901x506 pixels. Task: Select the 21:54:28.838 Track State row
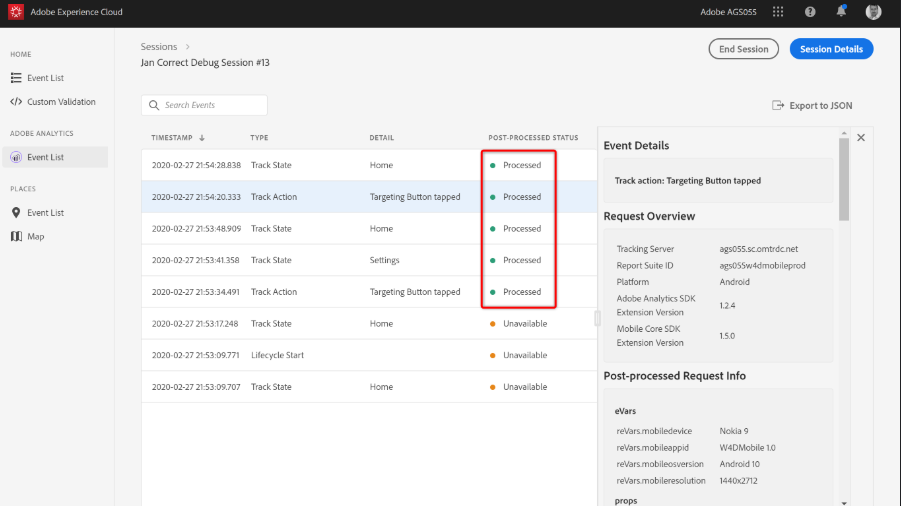point(369,165)
